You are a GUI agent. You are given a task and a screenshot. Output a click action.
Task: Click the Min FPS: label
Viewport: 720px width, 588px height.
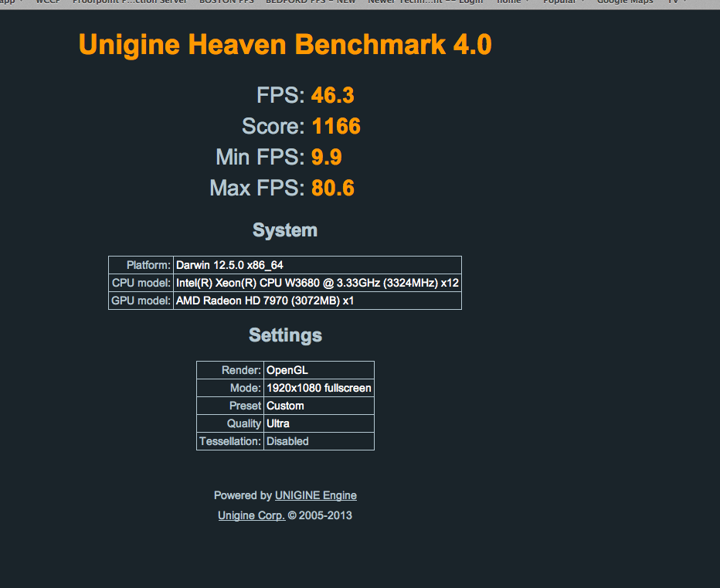pyautogui.click(x=260, y=157)
